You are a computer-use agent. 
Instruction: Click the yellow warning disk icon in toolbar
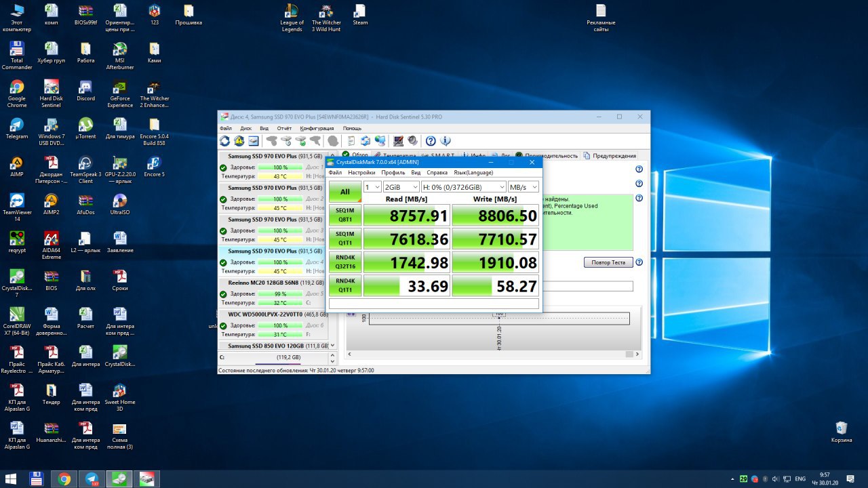(239, 141)
